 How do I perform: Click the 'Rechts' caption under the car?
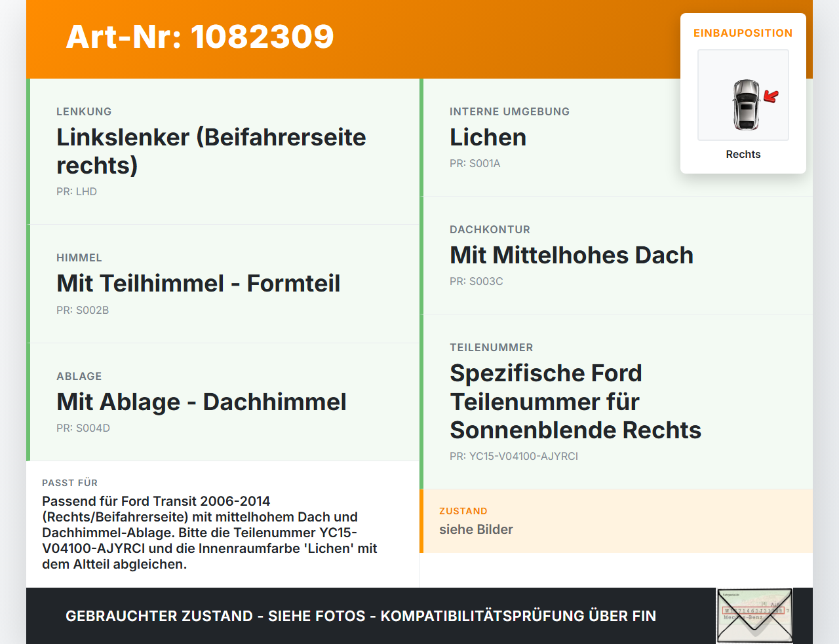coord(743,154)
